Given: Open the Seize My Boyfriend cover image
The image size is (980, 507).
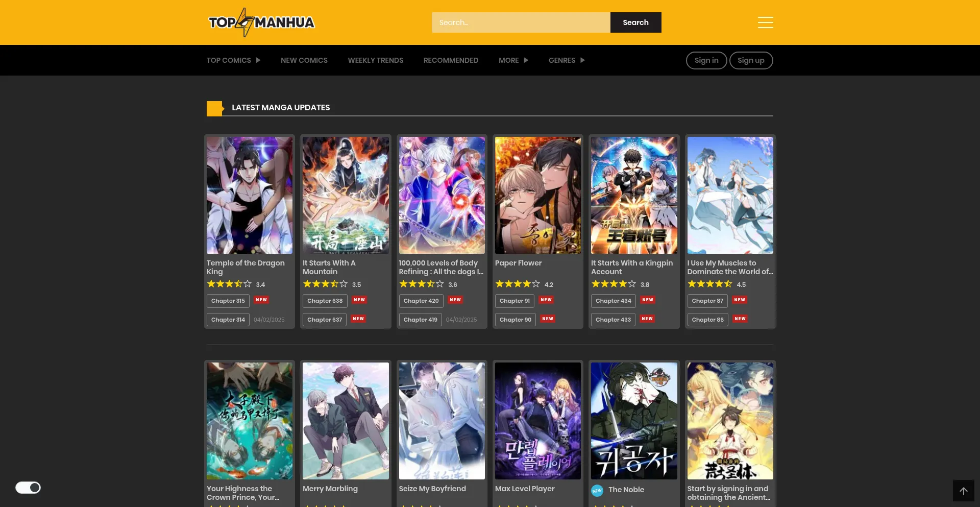Looking at the screenshot, I should coord(442,421).
